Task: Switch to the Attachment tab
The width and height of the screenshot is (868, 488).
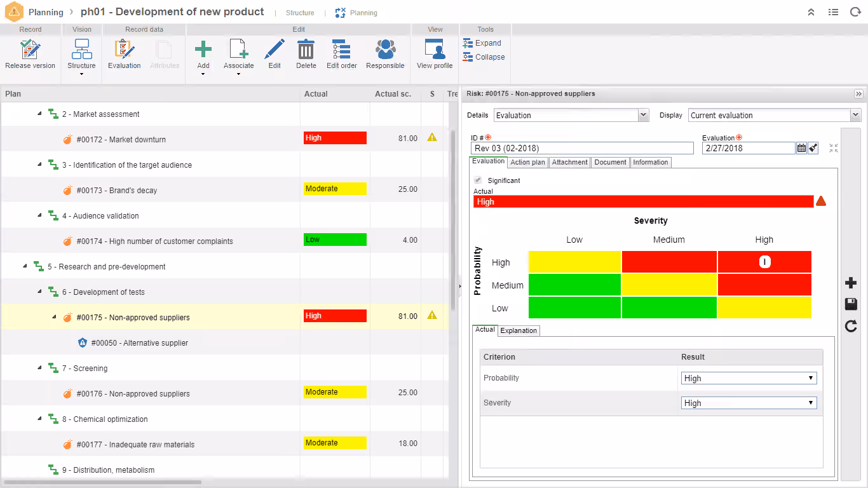Action: click(x=569, y=162)
